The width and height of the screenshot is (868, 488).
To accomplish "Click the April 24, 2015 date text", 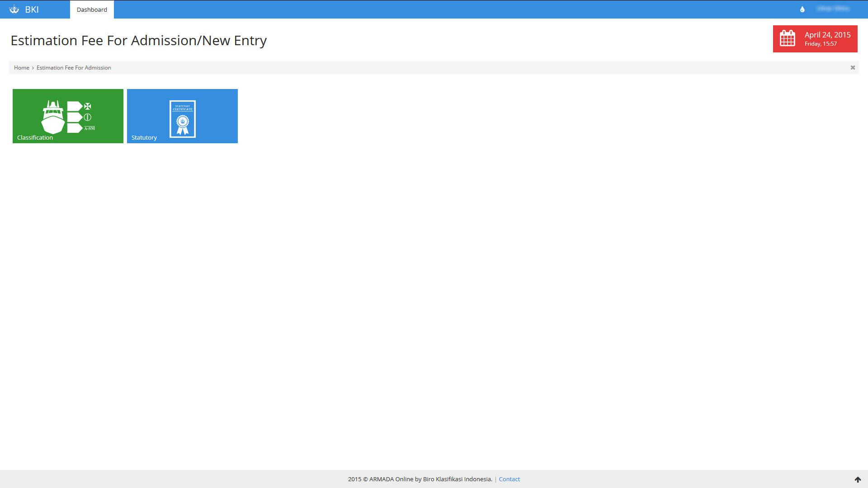I will point(827,35).
